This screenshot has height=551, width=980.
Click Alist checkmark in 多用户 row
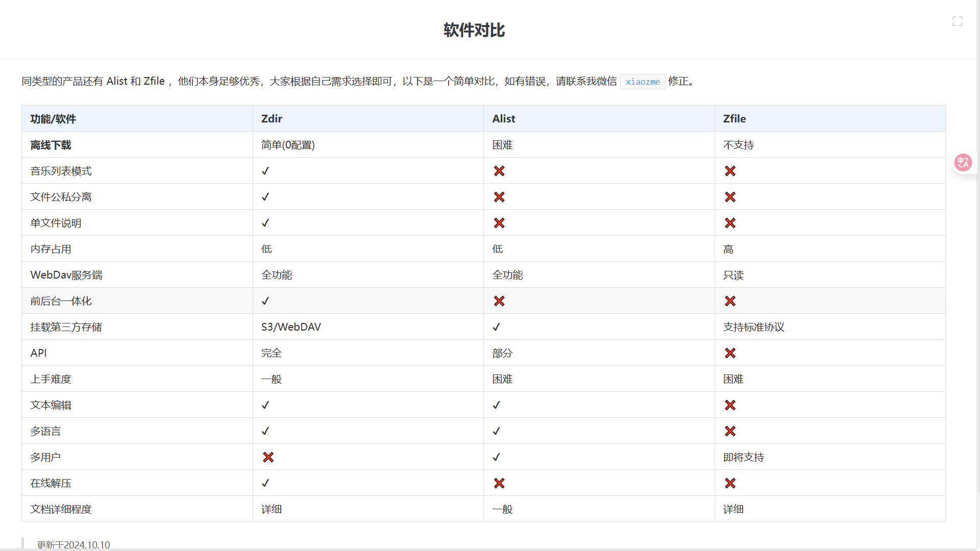[x=497, y=457]
